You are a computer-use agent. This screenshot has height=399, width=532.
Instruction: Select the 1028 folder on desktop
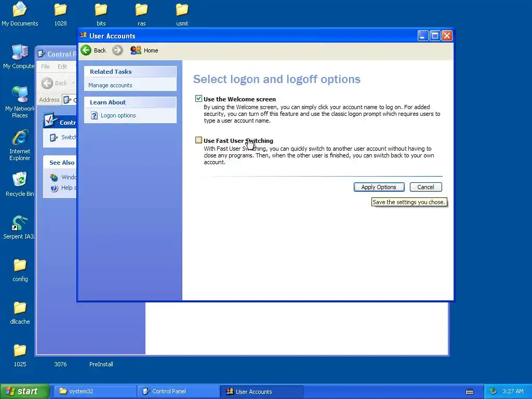pyautogui.click(x=60, y=14)
